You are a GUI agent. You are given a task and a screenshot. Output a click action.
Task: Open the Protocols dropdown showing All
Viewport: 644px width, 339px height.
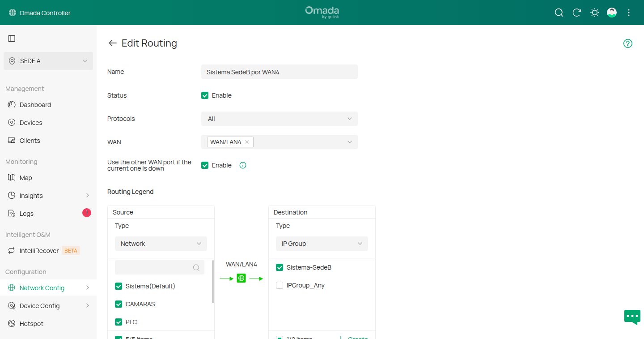(x=280, y=119)
